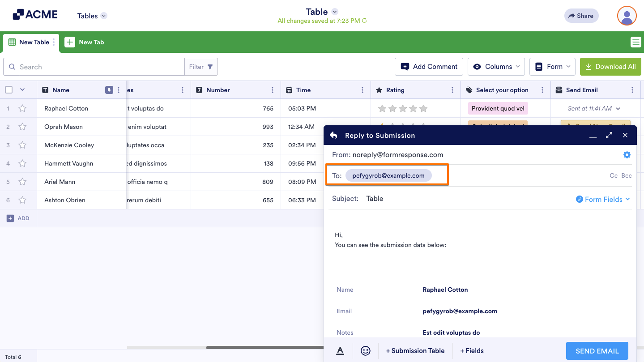Click the Cc link
This screenshot has height=362, width=644.
tap(614, 175)
